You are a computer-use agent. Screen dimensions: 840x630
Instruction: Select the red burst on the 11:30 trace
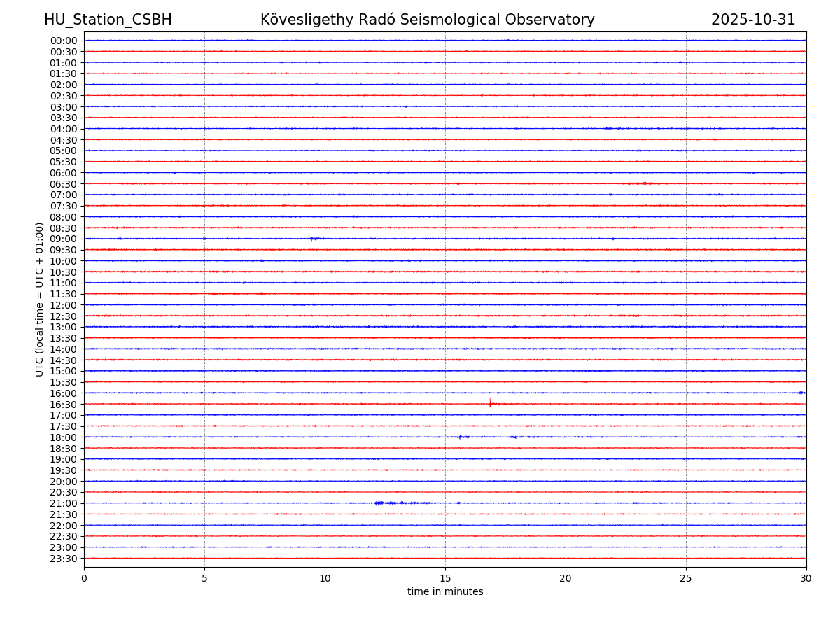pyautogui.click(x=214, y=293)
